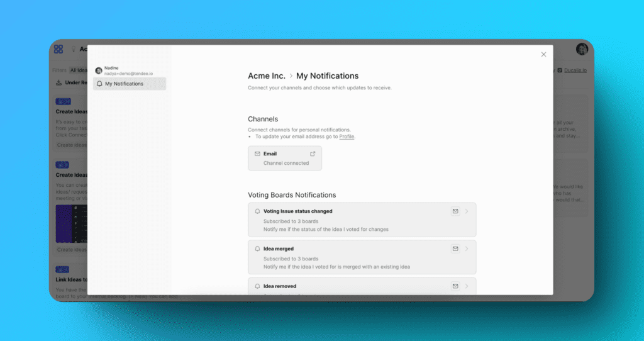644x341 pixels.
Task: Close the notifications settings dialog
Action: click(x=544, y=55)
